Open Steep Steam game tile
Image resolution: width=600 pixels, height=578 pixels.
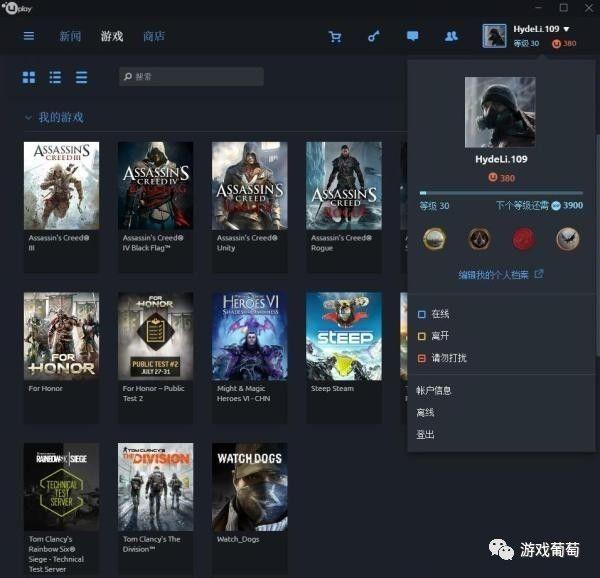tap(344, 357)
